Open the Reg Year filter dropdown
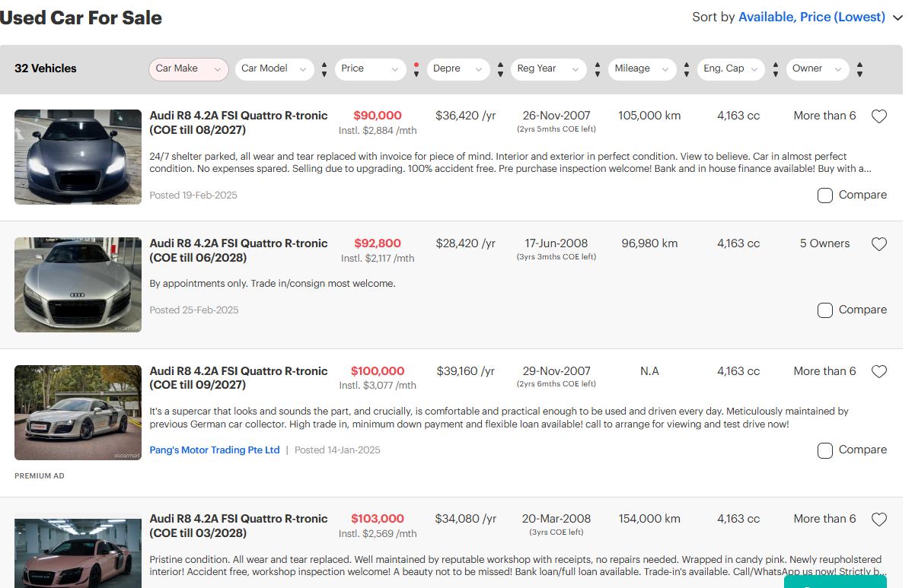Image resolution: width=915 pixels, height=588 pixels. click(549, 69)
